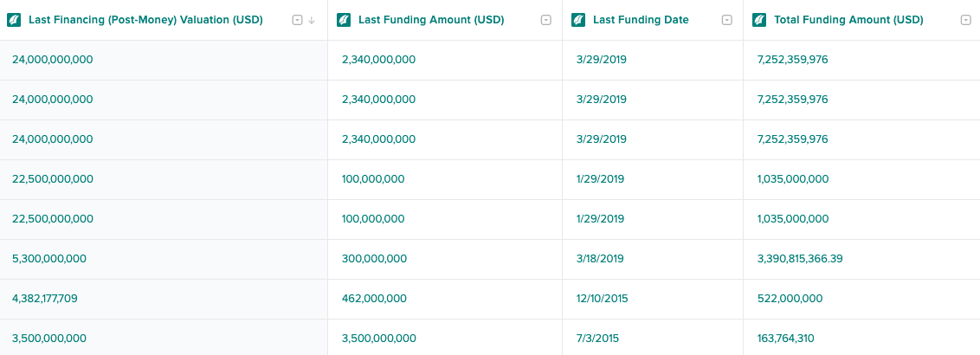The height and width of the screenshot is (355, 980).
Task: Expand the Last Funding Date column menu
Action: (x=727, y=20)
